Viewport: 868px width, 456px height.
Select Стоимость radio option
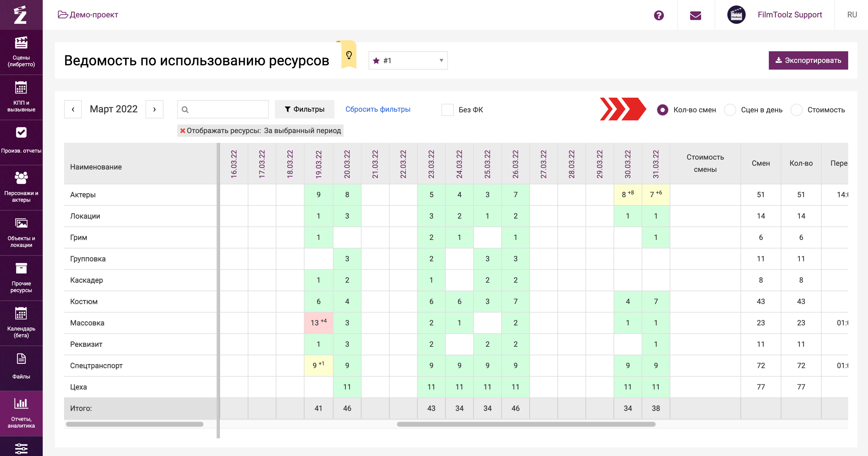coord(796,110)
